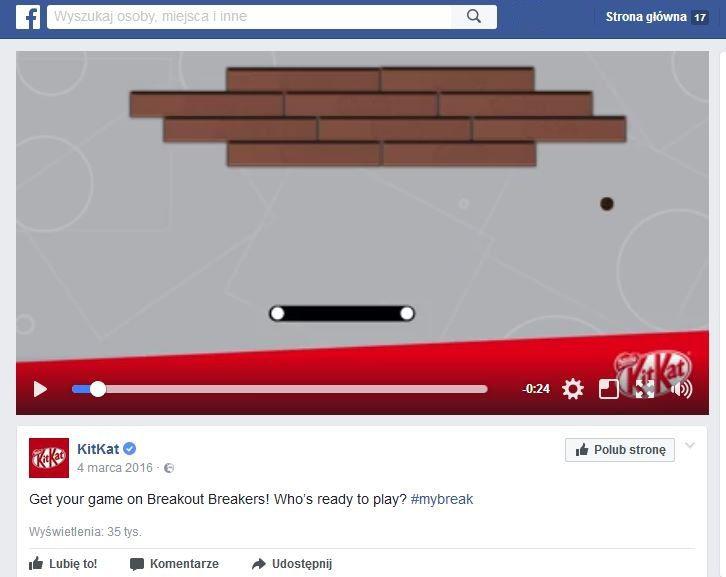The height and width of the screenshot is (577, 726).
Task: Click the share arrow icon beside Udostępnij
Action: point(259,564)
